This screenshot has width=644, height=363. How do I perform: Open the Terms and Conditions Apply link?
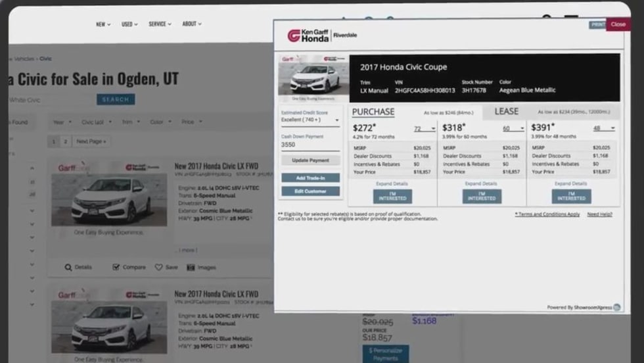[x=547, y=214]
